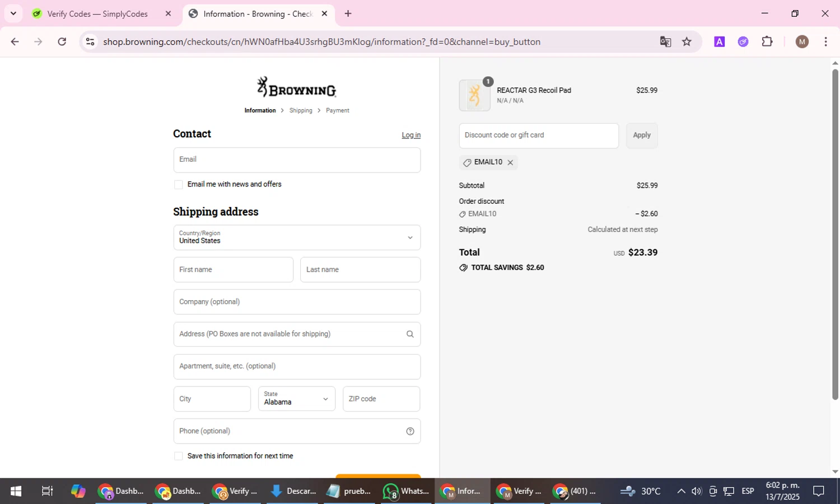Click the round purple extension icon
The height and width of the screenshot is (504, 840).
point(743,41)
